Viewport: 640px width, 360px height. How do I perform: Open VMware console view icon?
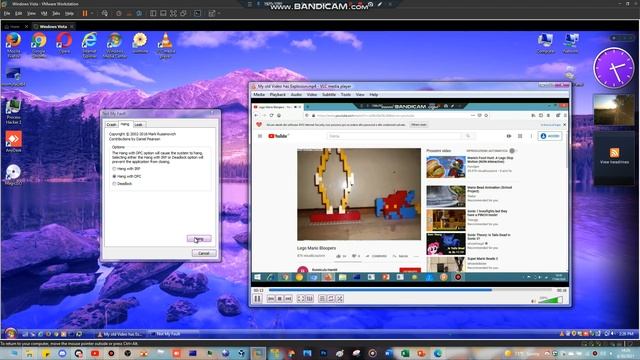[198, 13]
